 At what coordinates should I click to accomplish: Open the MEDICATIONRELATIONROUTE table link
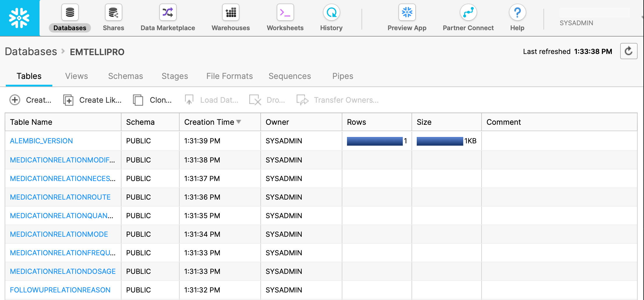[60, 197]
